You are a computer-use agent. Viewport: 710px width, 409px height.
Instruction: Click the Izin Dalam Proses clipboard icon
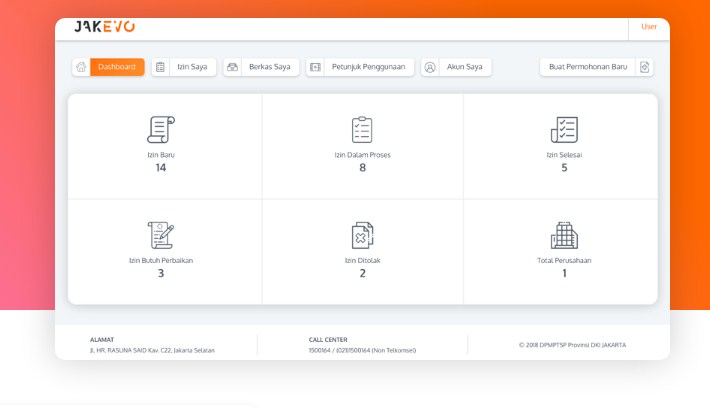(362, 130)
